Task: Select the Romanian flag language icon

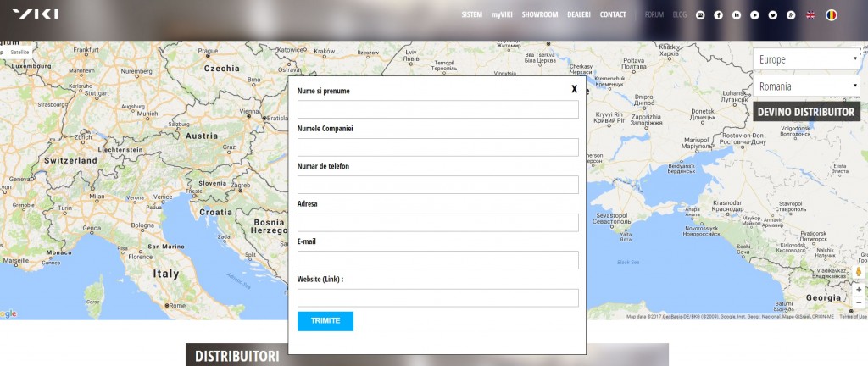Action: (832, 15)
